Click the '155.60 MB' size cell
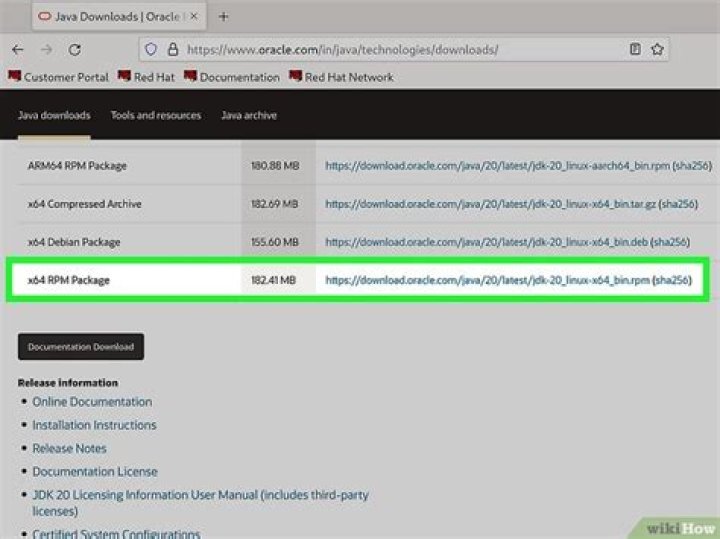 tap(275, 242)
